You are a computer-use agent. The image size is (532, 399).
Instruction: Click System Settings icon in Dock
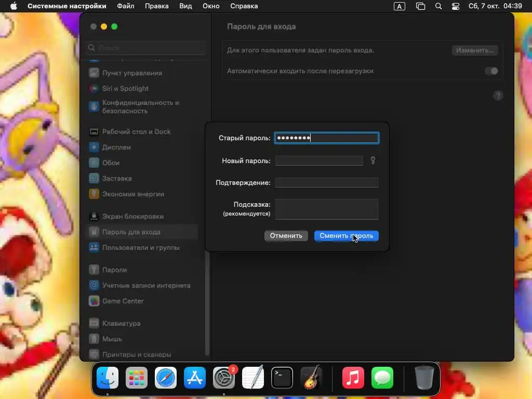click(224, 378)
